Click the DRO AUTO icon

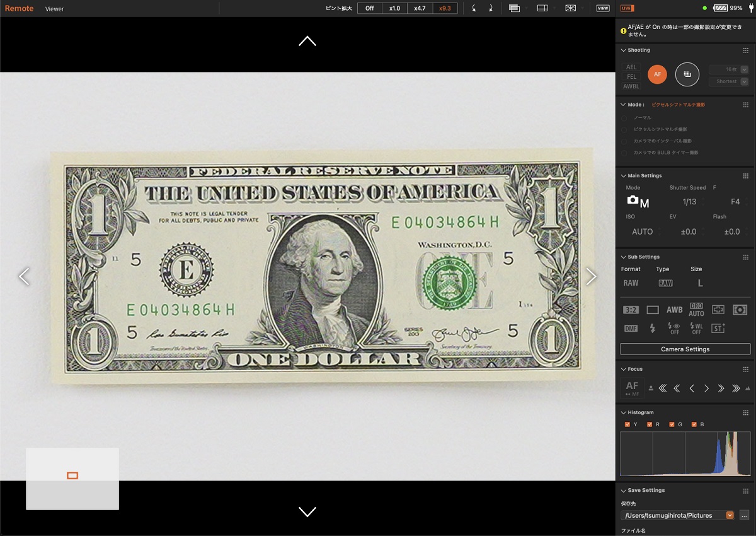[696, 310]
